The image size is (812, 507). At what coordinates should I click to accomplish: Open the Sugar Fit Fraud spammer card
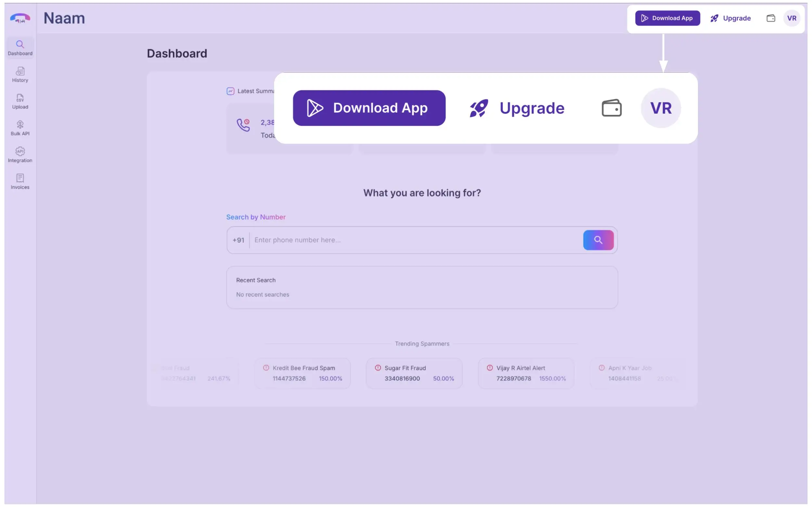(414, 373)
